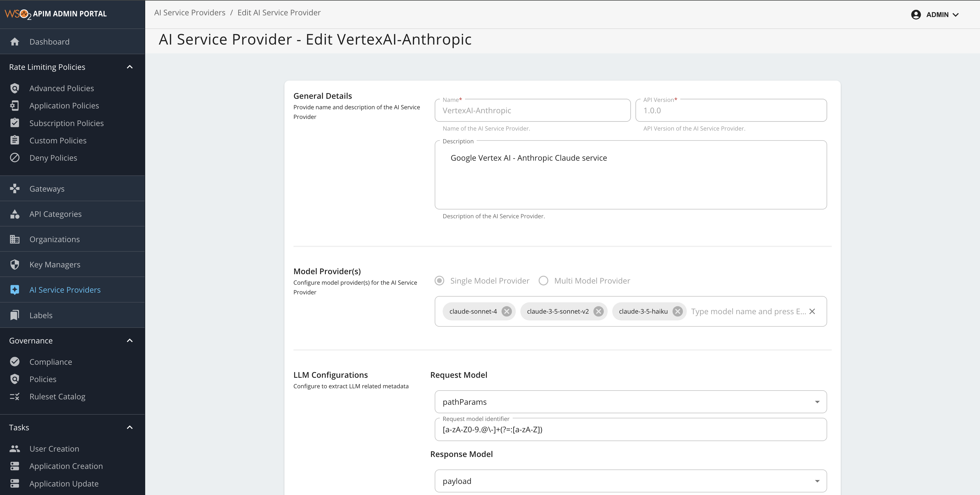Viewport: 980px width, 495px height.
Task: Click the API Version field
Action: click(x=731, y=110)
